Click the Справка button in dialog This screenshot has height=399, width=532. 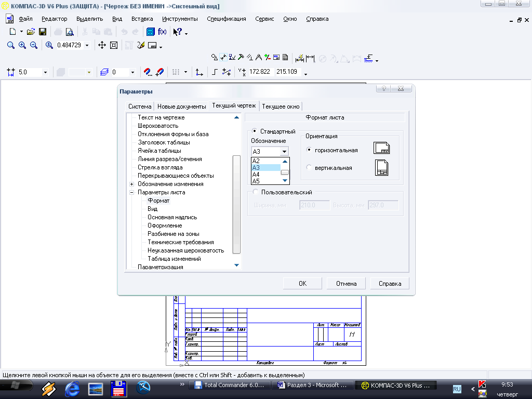(x=390, y=284)
